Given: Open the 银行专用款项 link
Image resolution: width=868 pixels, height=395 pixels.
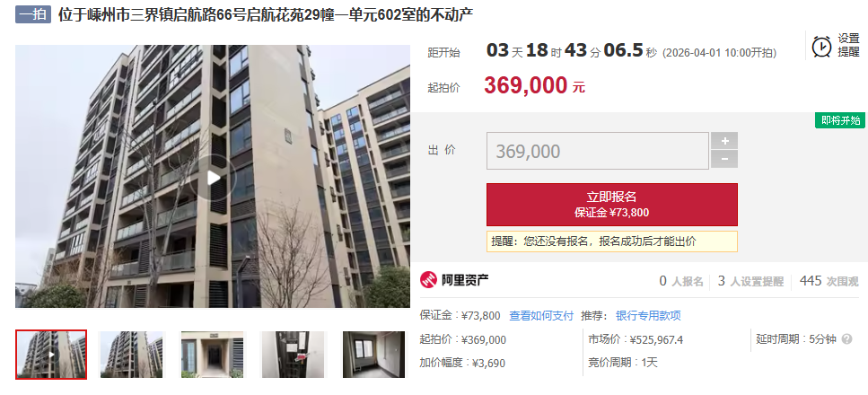Looking at the screenshot, I should [x=648, y=316].
